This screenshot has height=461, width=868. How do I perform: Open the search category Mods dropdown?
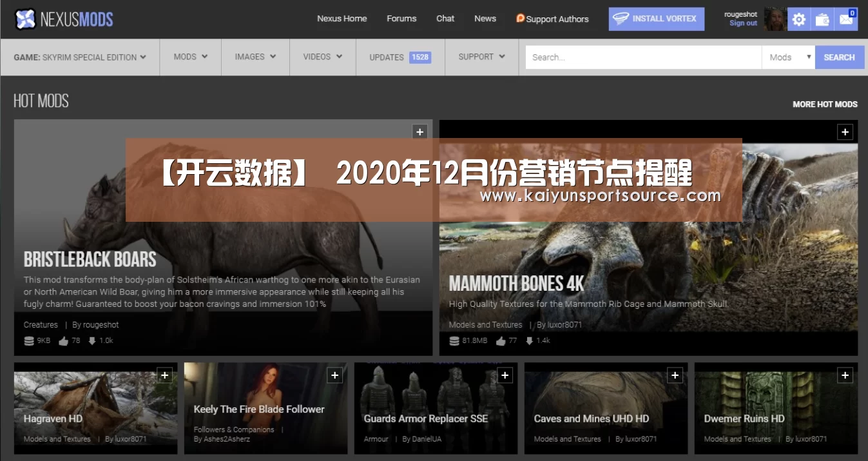pos(789,57)
